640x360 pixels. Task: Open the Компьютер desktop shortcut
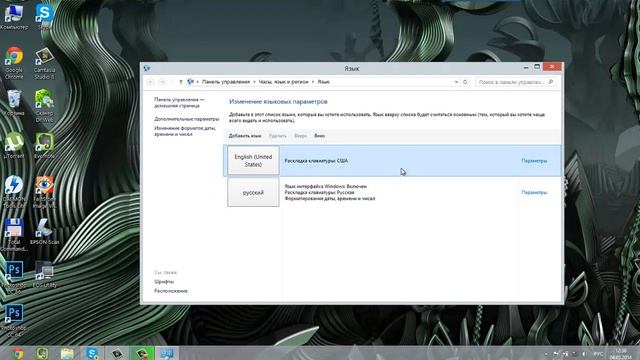pyautogui.click(x=14, y=17)
